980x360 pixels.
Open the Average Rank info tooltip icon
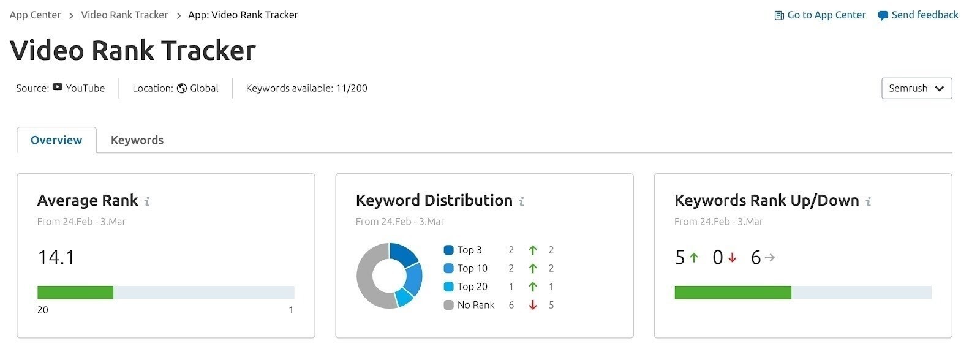click(146, 200)
